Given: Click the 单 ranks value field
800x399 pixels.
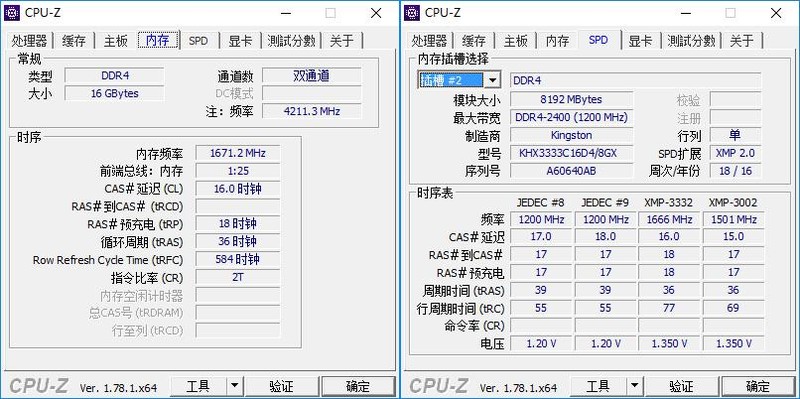Looking at the screenshot, I should pyautogui.click(x=735, y=135).
